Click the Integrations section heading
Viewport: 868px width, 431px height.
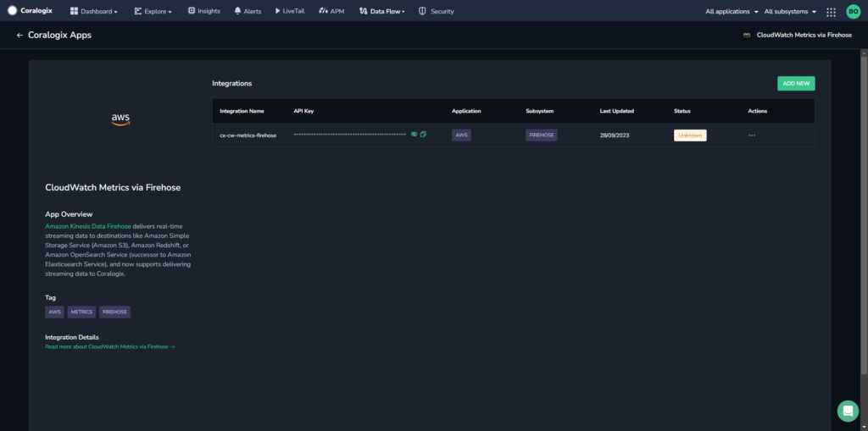232,84
